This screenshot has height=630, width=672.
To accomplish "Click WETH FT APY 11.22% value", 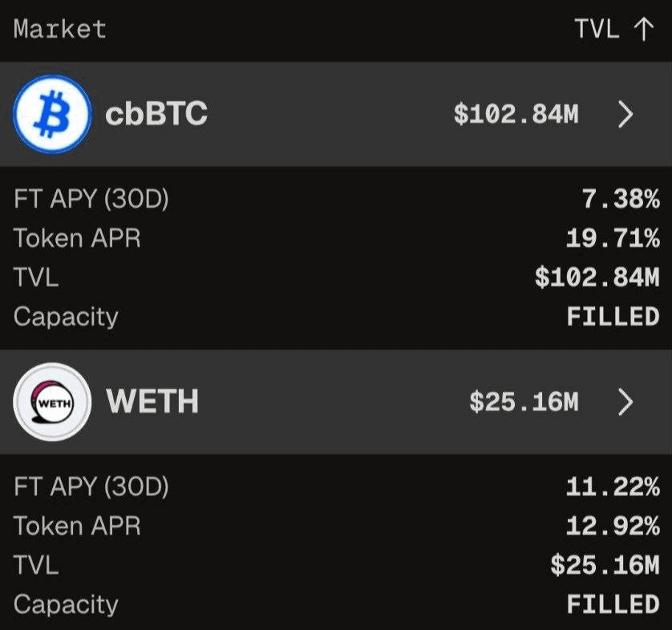I will 612,487.
